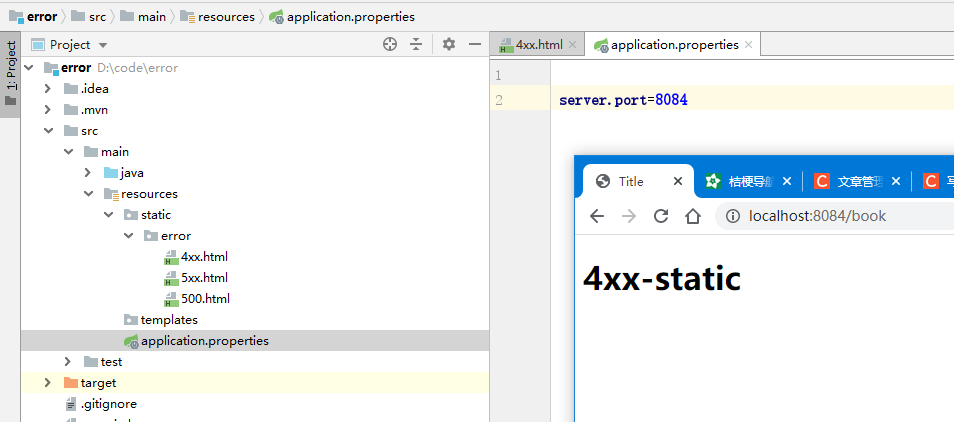Screen dimensions: 954x422
Task: Click application.properties breadcrumb in navigation bar
Action: pyautogui.click(x=343, y=16)
